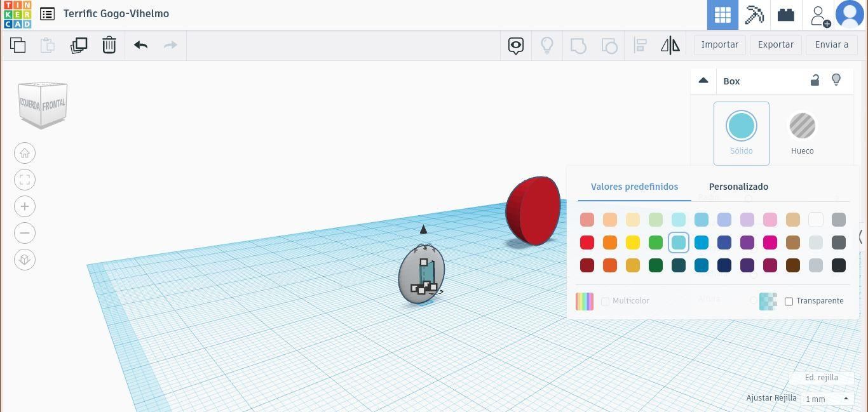This screenshot has width=868, height=412.
Task: Switch to orthographic view cube icon
Action: coord(25,260)
